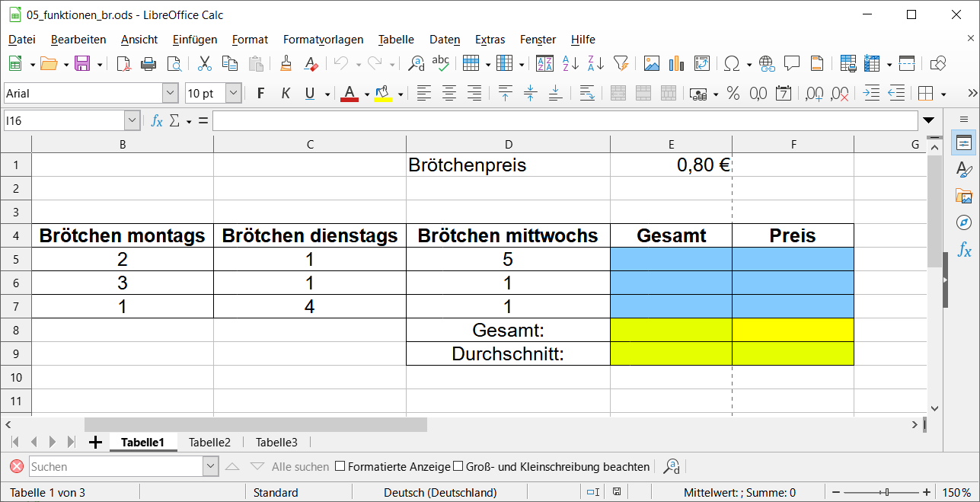
Task: Click the Sort Ascending icon
Action: point(570,64)
